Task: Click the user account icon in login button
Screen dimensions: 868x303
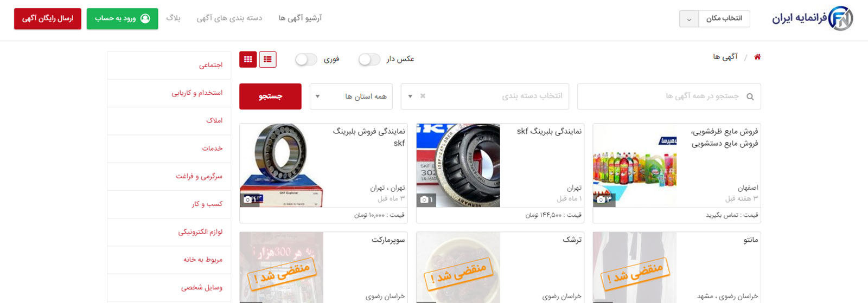Action: 145,18
